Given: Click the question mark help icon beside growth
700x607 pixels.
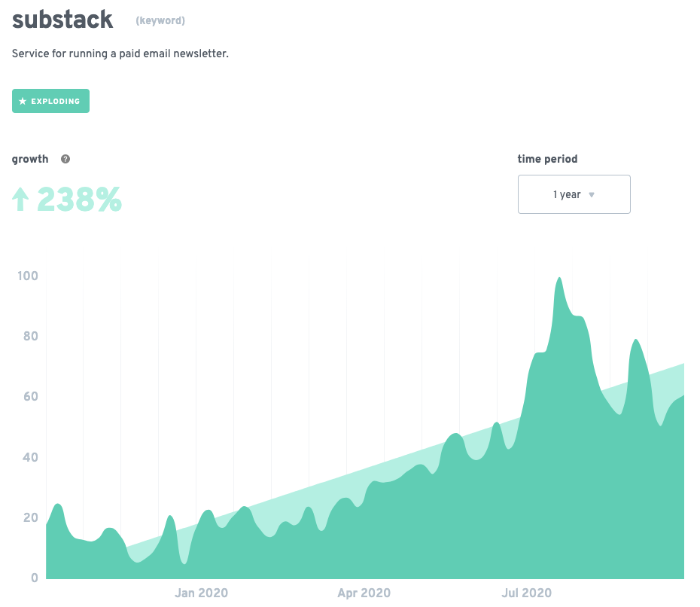Looking at the screenshot, I should pyautogui.click(x=65, y=159).
